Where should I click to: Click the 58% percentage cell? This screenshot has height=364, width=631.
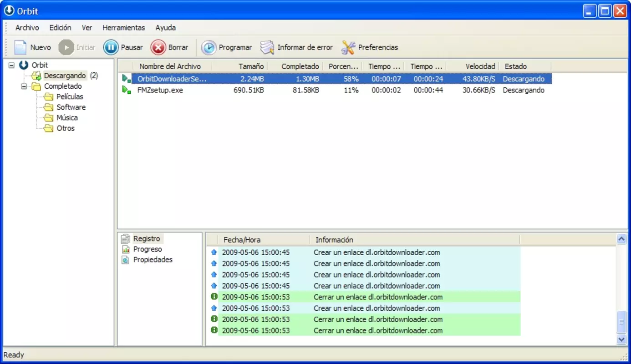tap(351, 79)
